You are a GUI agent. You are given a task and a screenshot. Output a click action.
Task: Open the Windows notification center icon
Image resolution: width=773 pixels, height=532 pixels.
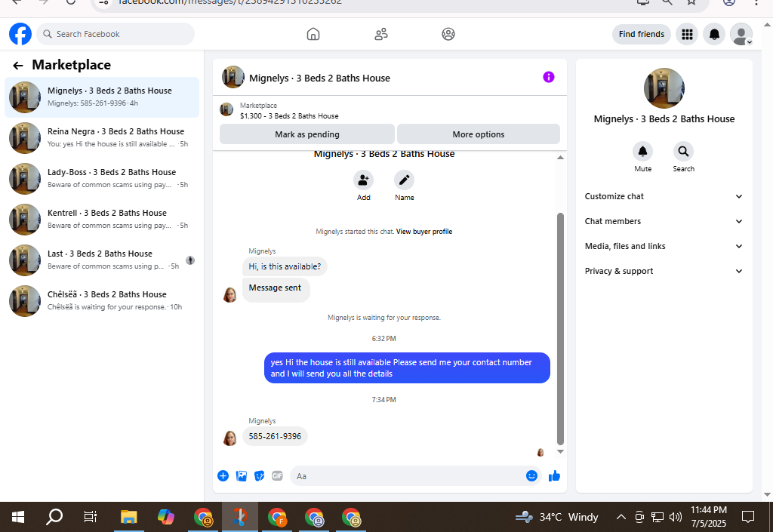point(748,517)
